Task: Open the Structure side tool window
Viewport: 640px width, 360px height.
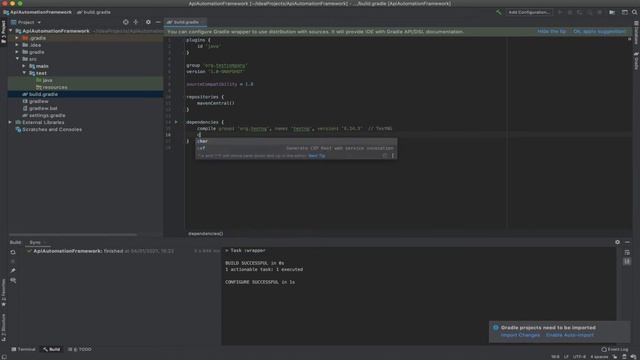Action: click(x=4, y=328)
